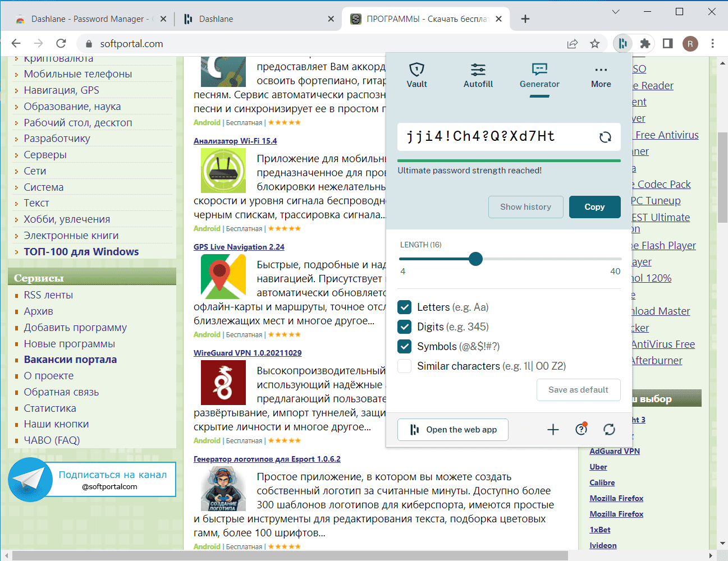The image size is (728, 561).
Task: Click the plus add-new icon in Dashlane footer
Action: [553, 430]
